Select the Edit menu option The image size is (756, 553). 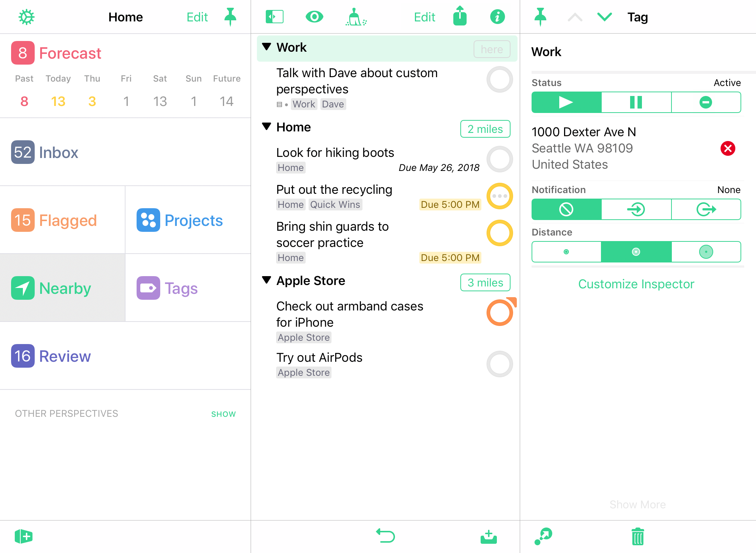coord(197,17)
